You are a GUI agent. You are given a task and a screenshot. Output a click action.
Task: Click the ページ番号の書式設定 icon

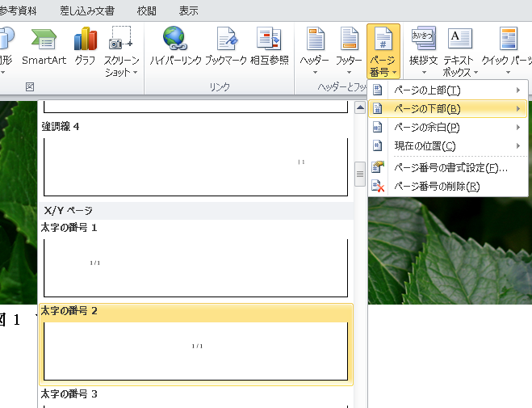tap(378, 167)
